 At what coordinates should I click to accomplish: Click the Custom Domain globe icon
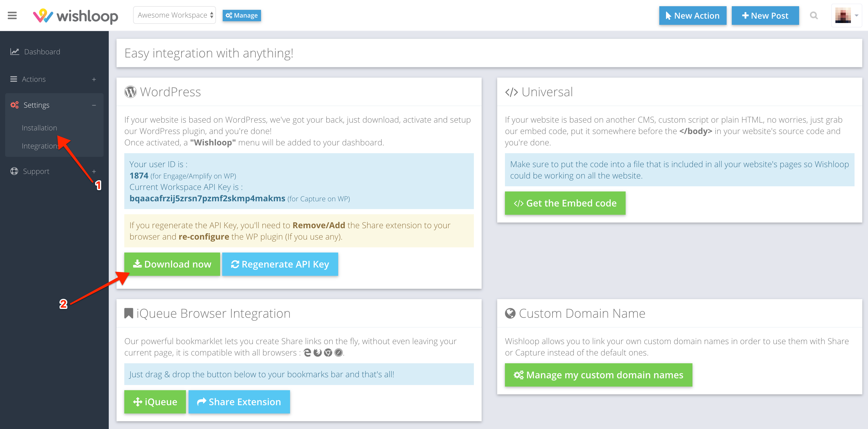click(x=510, y=314)
